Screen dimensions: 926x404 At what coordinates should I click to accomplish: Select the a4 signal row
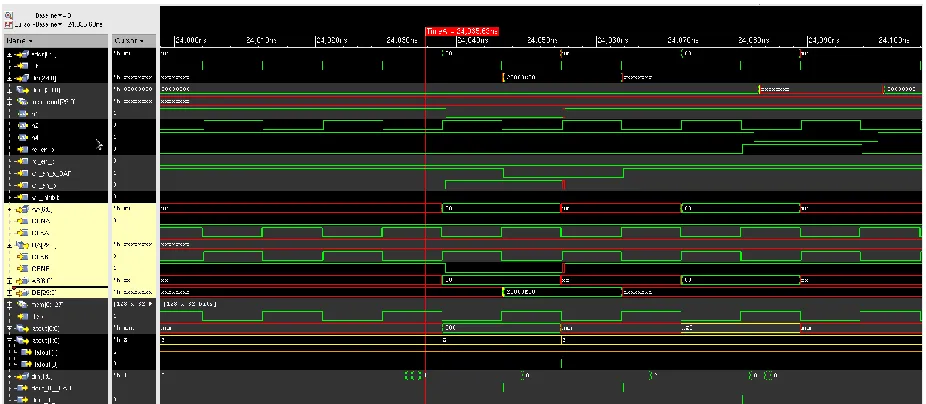56,137
